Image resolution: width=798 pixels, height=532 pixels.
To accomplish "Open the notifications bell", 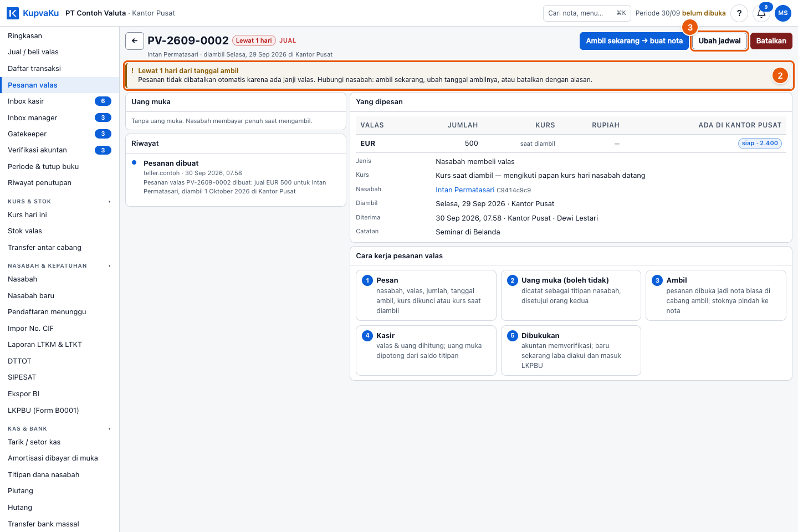I will click(761, 13).
